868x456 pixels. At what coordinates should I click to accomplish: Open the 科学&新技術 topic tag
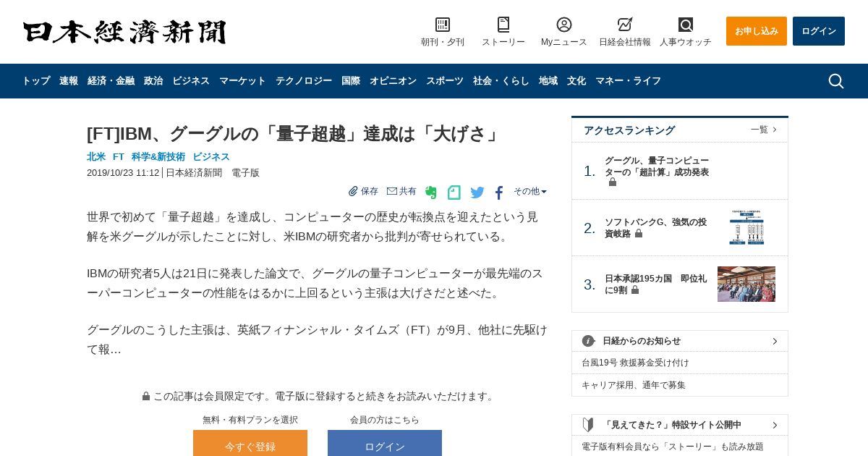(158, 156)
